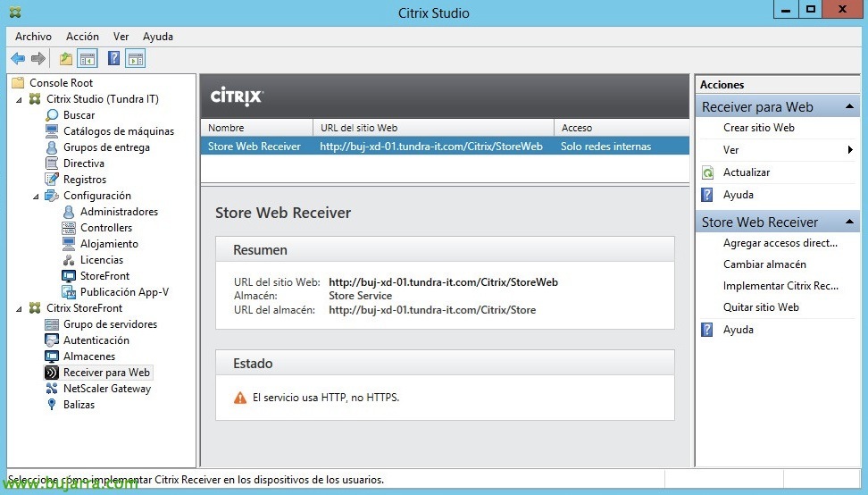This screenshot has height=495, width=868.
Task: Open the Archivo menu
Action: [x=33, y=36]
